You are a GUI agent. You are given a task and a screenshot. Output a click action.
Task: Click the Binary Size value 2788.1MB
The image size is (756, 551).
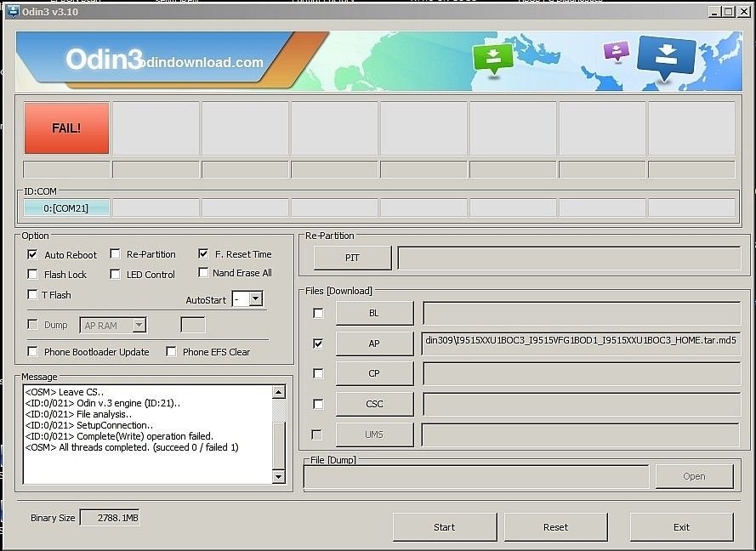click(110, 518)
